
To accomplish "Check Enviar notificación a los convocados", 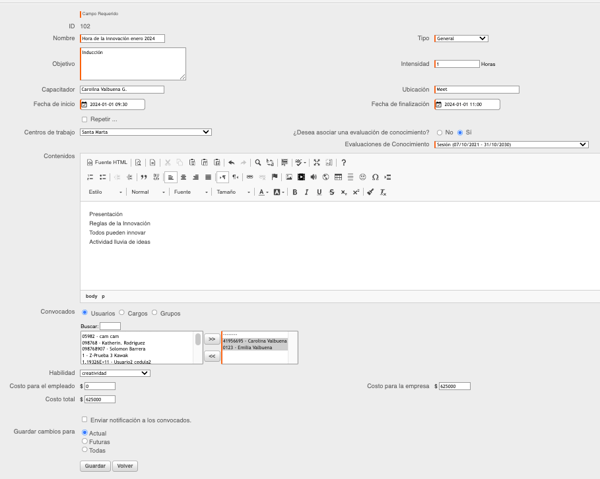I will (85, 420).
